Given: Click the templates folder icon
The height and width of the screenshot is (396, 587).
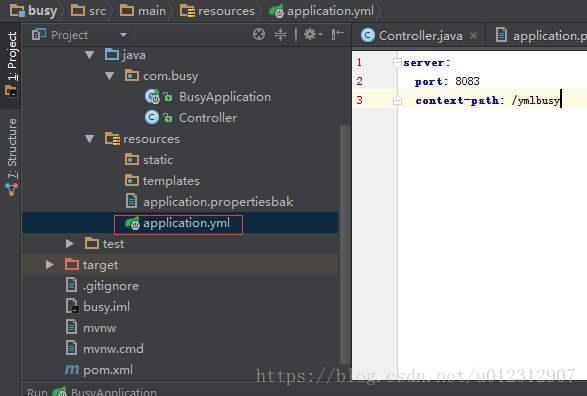Looking at the screenshot, I should (x=131, y=180).
